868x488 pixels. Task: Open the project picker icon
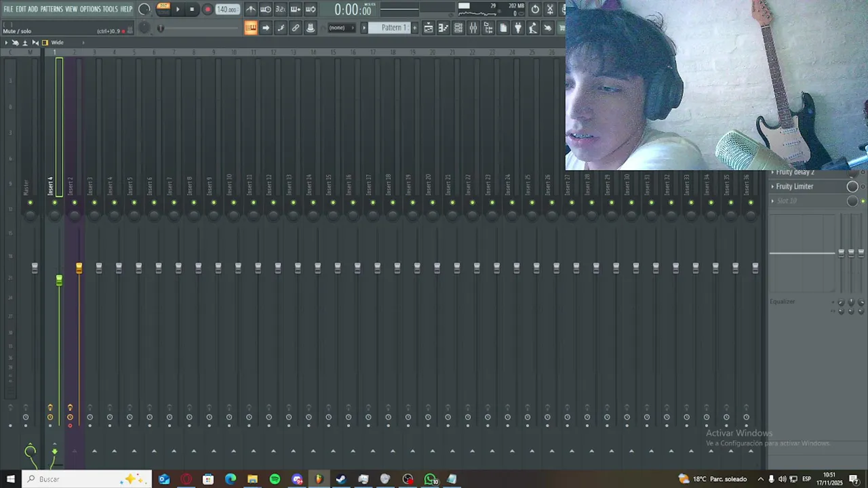click(x=503, y=28)
